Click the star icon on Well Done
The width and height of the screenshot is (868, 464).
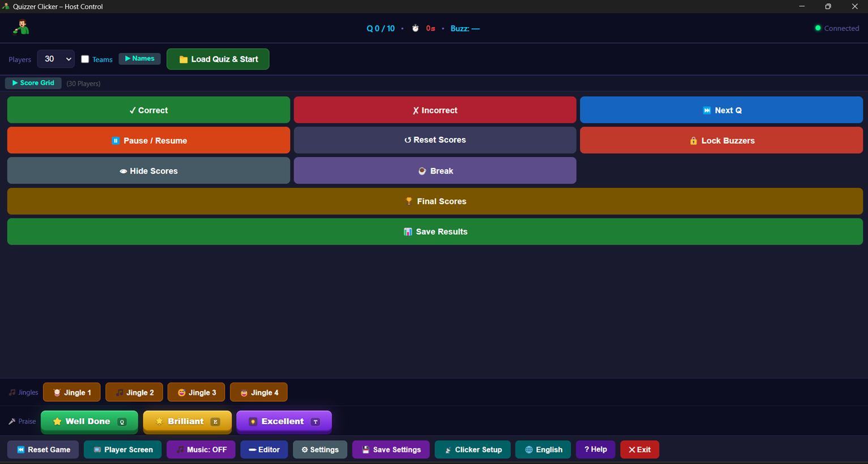point(57,422)
